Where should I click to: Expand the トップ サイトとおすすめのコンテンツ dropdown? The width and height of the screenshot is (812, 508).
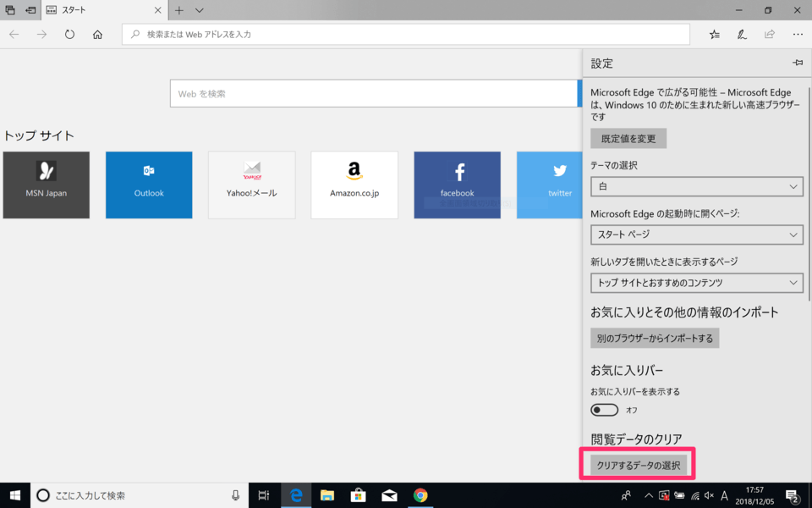696,283
